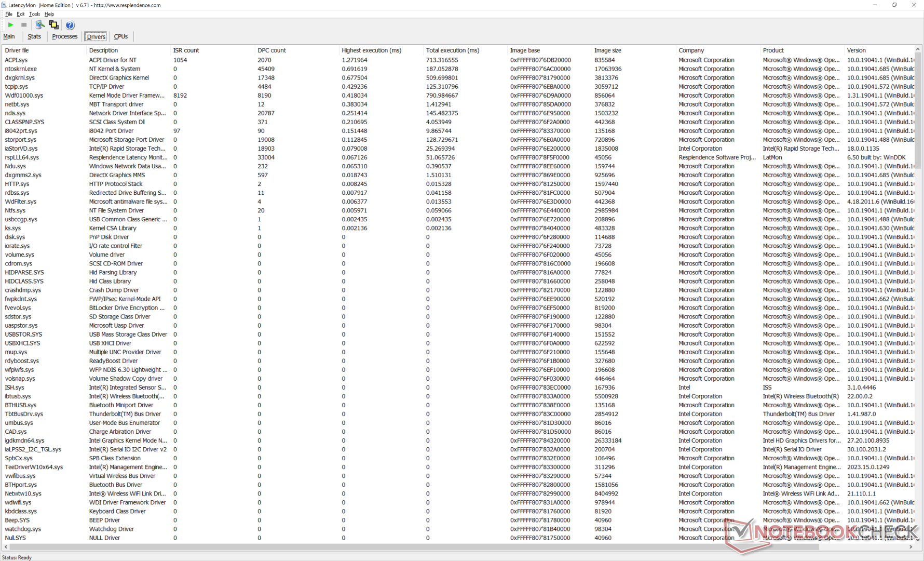Sort by the ISR count column header

[213, 50]
